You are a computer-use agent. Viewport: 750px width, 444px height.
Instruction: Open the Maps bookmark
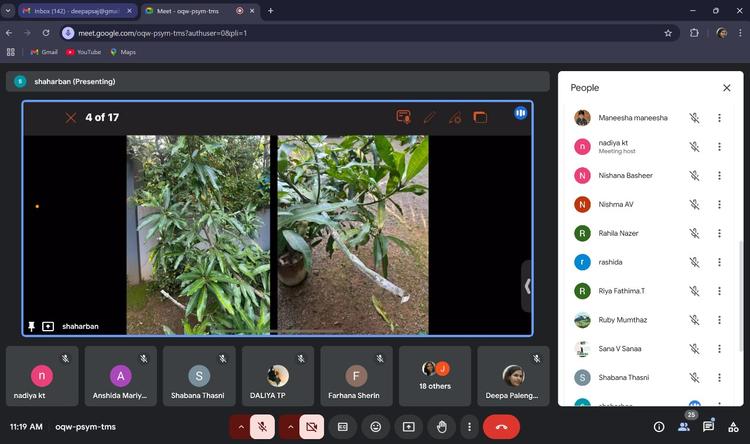coord(123,52)
